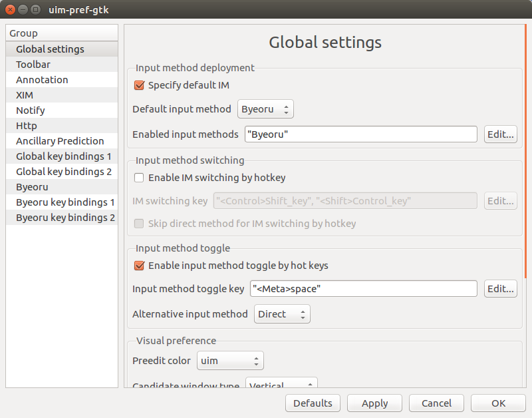Go to Global key bindings 1
Viewport: 532px width, 418px height.
(x=64, y=156)
